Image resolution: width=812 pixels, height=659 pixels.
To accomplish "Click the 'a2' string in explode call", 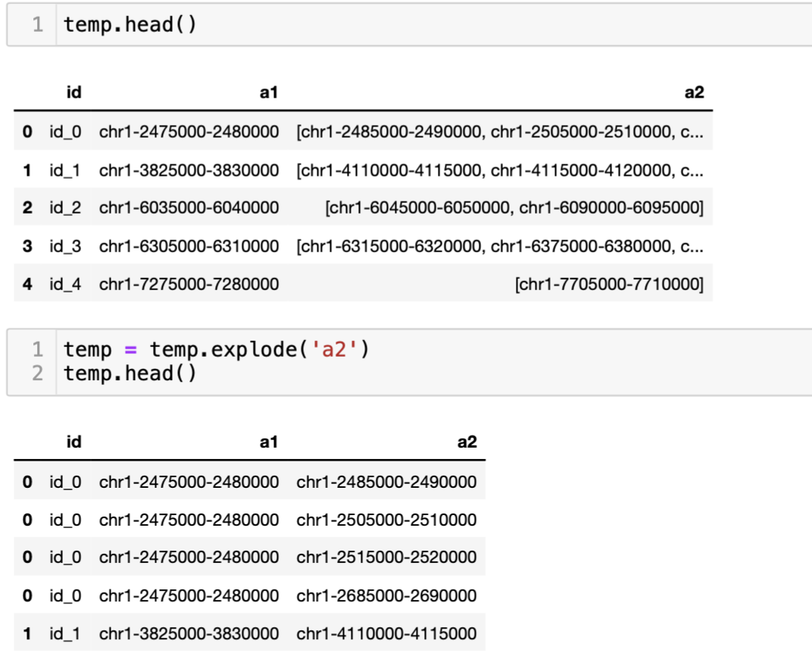I will 334,349.
